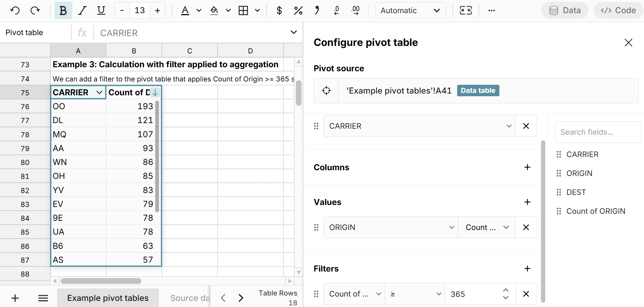This screenshot has height=307, width=644.
Task: Add a new filter with the plus button
Action: click(x=527, y=268)
